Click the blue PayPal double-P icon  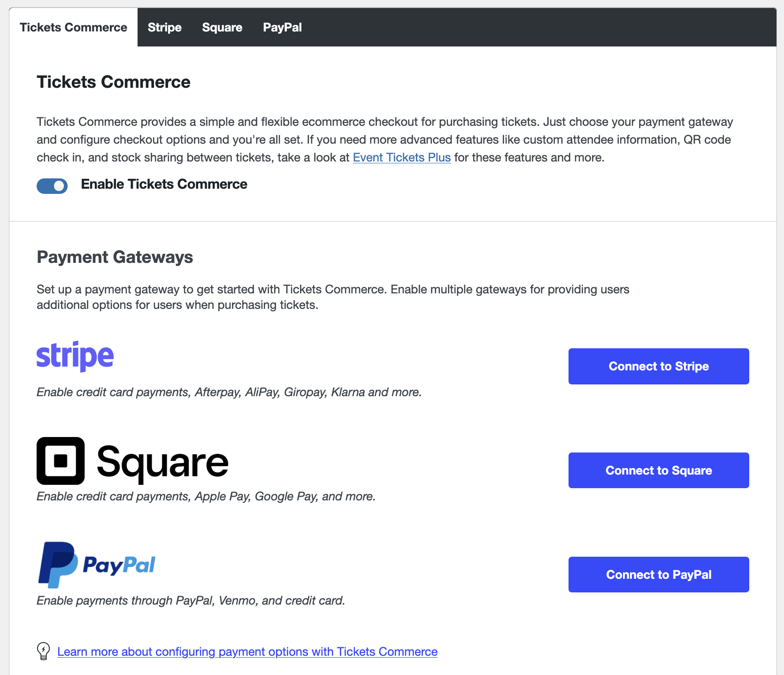coord(58,565)
